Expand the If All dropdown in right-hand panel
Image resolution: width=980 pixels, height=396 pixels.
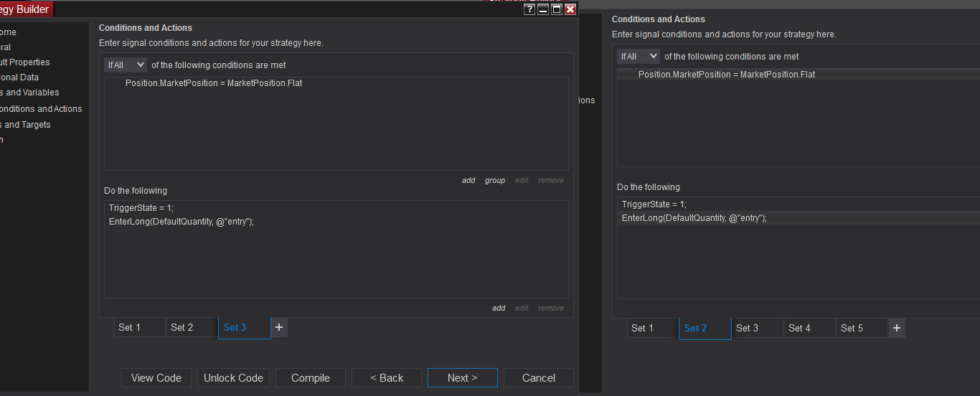click(639, 56)
